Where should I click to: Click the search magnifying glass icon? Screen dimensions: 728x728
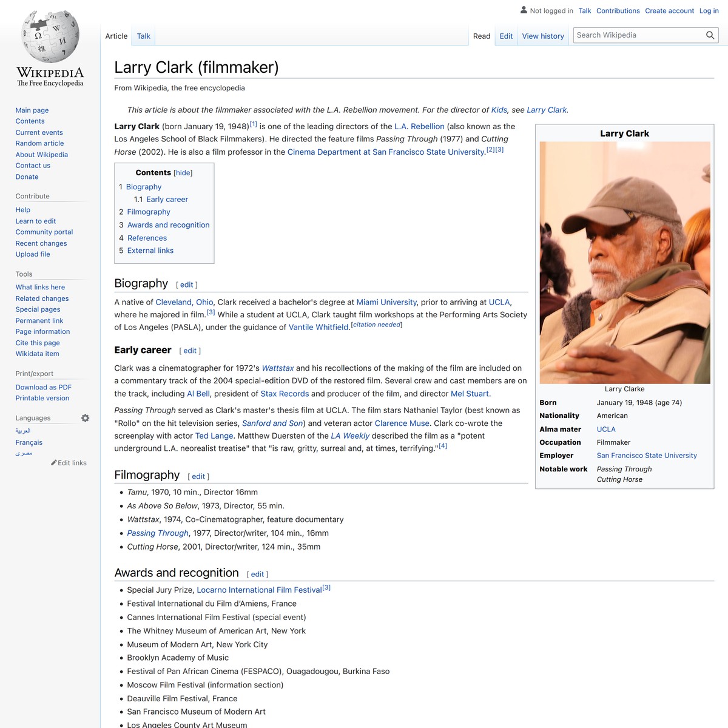710,35
